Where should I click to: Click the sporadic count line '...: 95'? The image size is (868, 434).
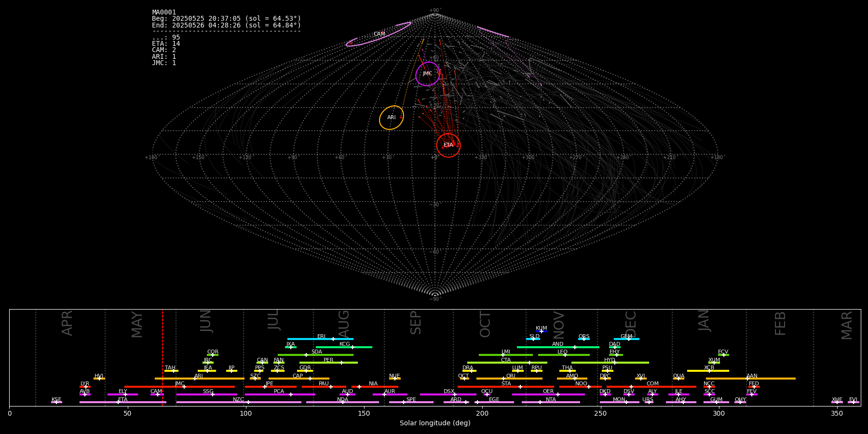pos(166,38)
